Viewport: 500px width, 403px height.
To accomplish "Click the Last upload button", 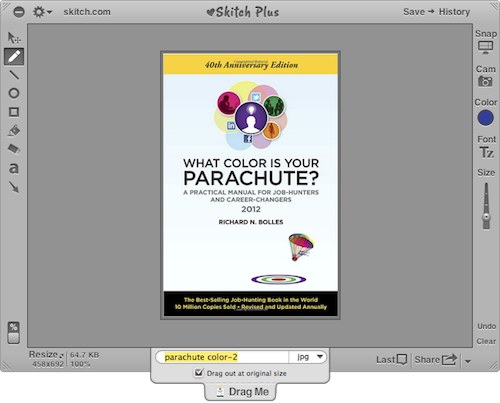I will (391, 360).
